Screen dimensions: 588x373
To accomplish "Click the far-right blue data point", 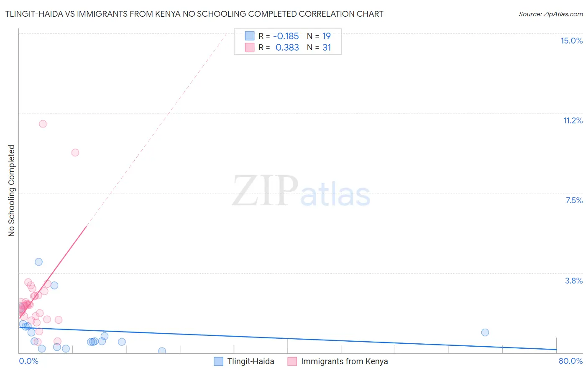I will (x=485, y=332).
